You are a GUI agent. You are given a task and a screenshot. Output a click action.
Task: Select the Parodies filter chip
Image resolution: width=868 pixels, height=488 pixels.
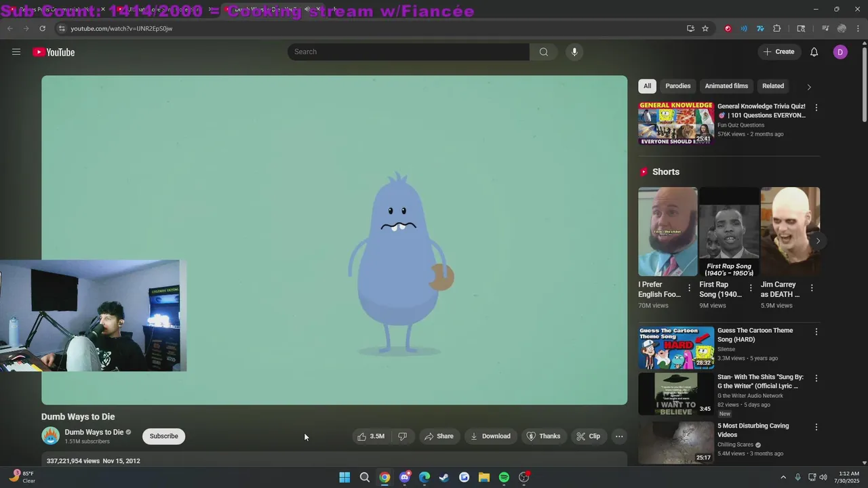(678, 86)
